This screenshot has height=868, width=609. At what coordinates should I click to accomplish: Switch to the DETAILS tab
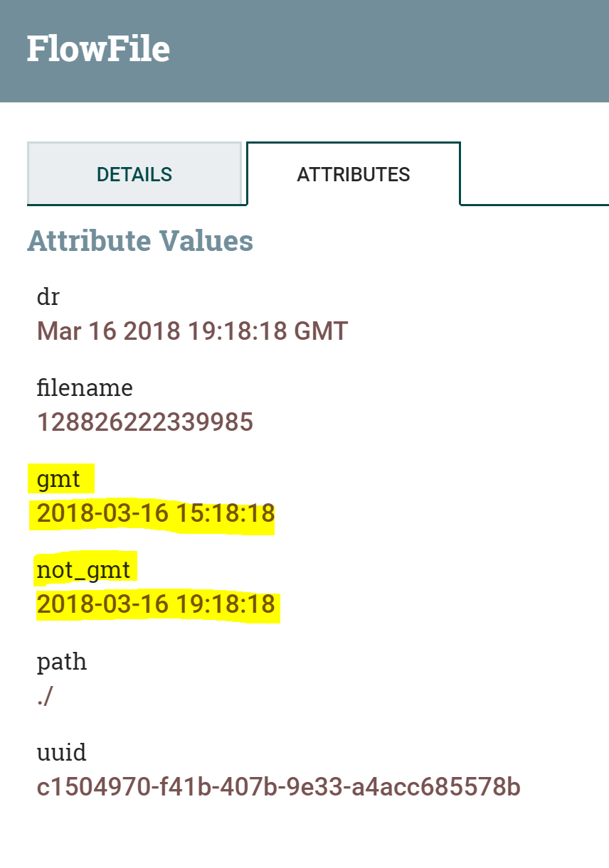134,174
